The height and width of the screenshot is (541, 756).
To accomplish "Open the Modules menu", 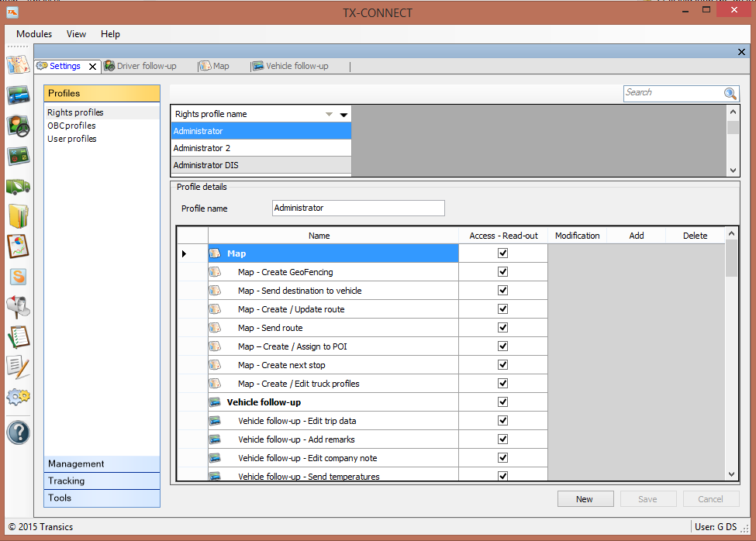I will [34, 34].
